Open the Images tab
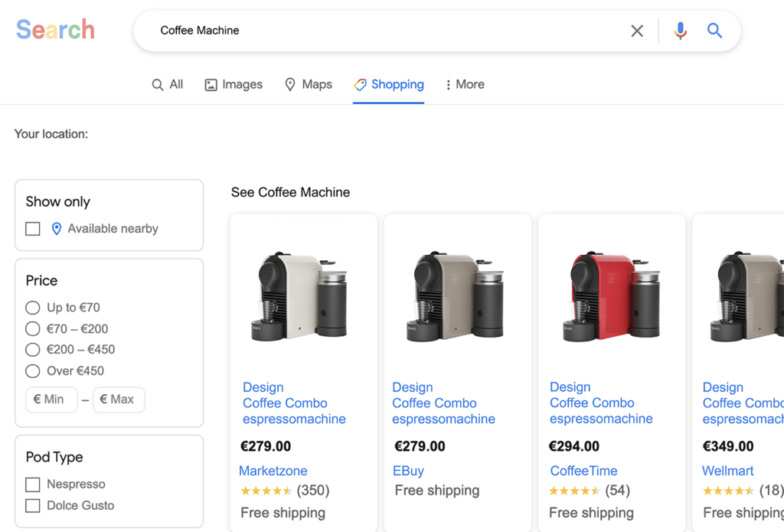The height and width of the screenshot is (532, 784). coord(234,84)
